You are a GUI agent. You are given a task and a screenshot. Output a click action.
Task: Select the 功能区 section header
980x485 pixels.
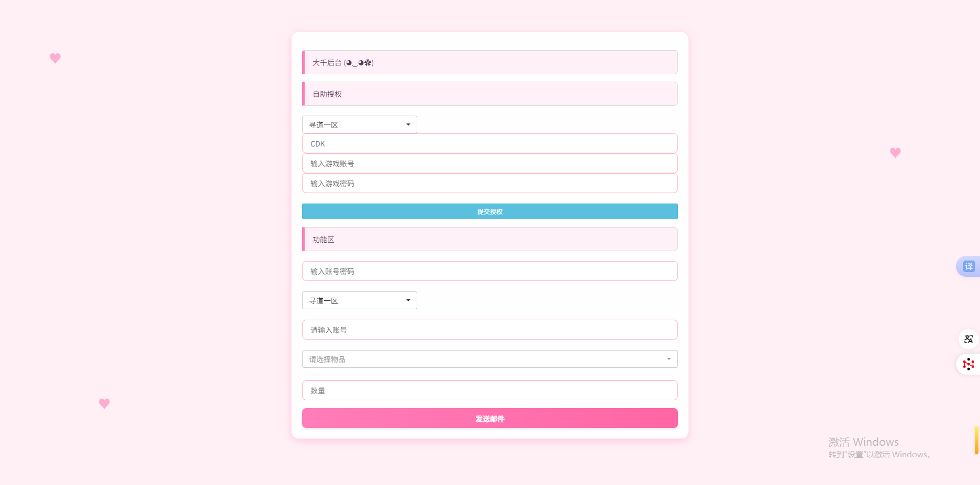pos(490,239)
